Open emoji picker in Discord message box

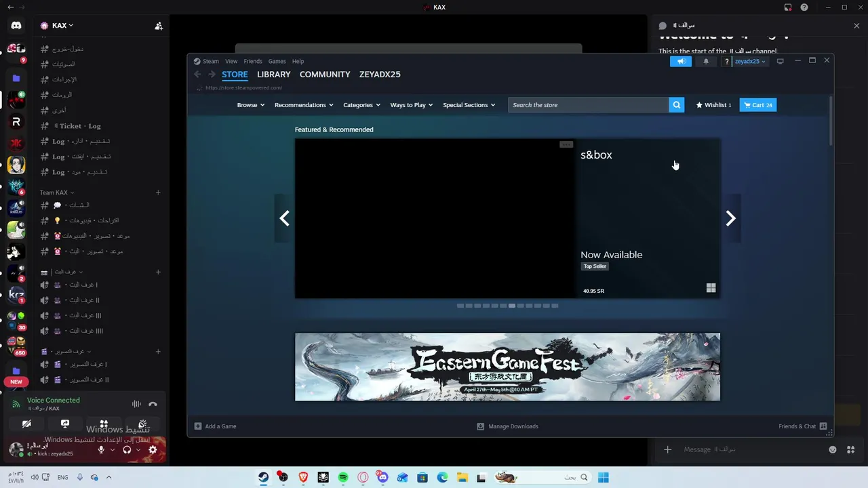click(833, 449)
